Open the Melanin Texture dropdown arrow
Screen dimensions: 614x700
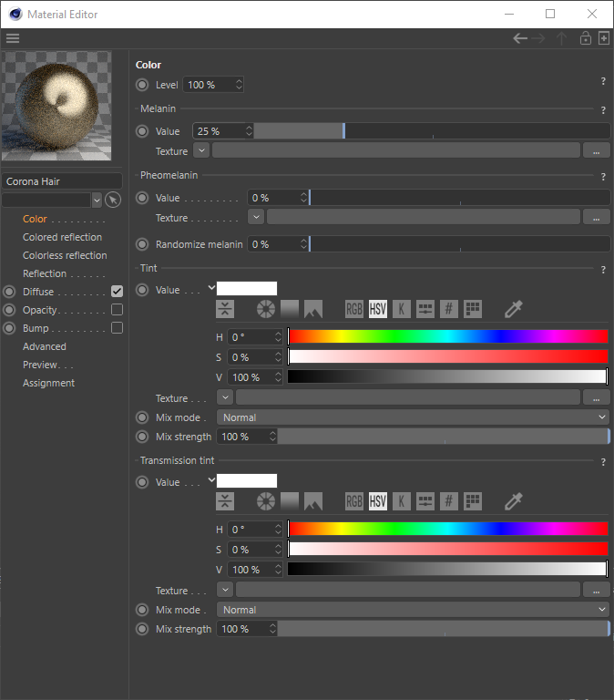click(x=201, y=151)
